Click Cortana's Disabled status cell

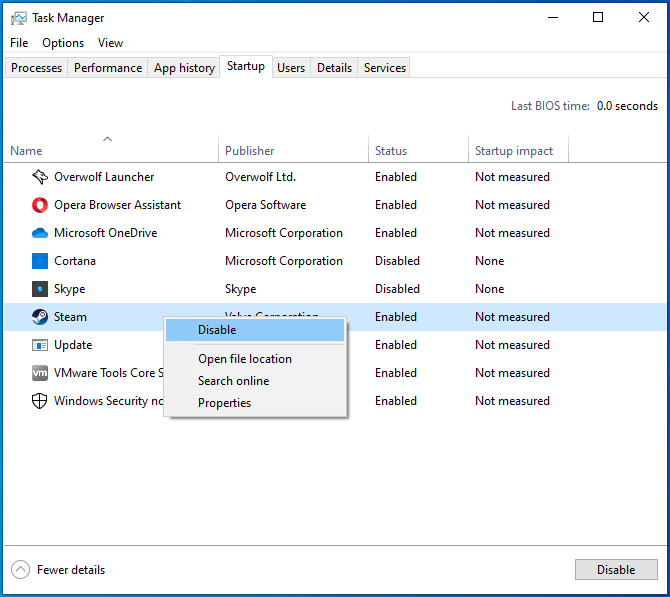pos(397,261)
